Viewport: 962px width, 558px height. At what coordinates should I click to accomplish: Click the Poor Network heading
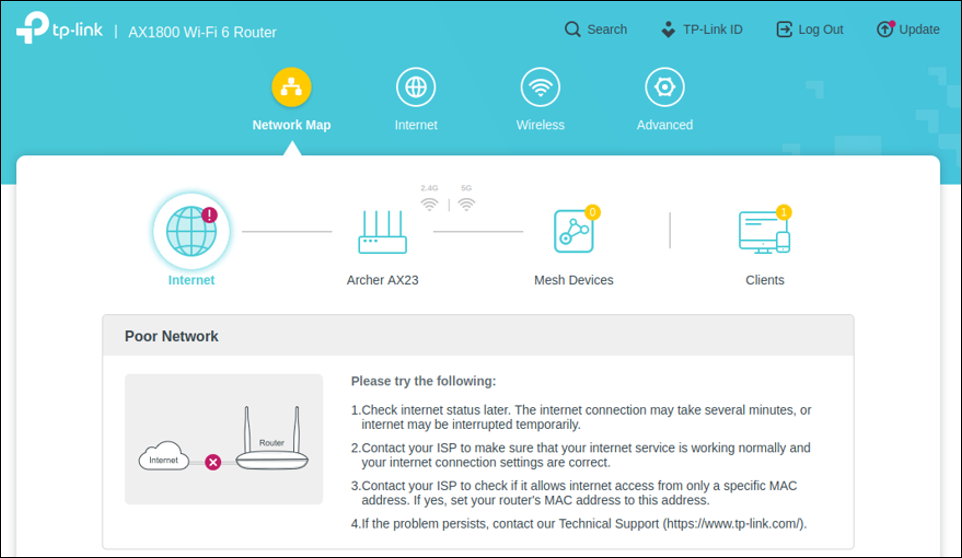[171, 336]
